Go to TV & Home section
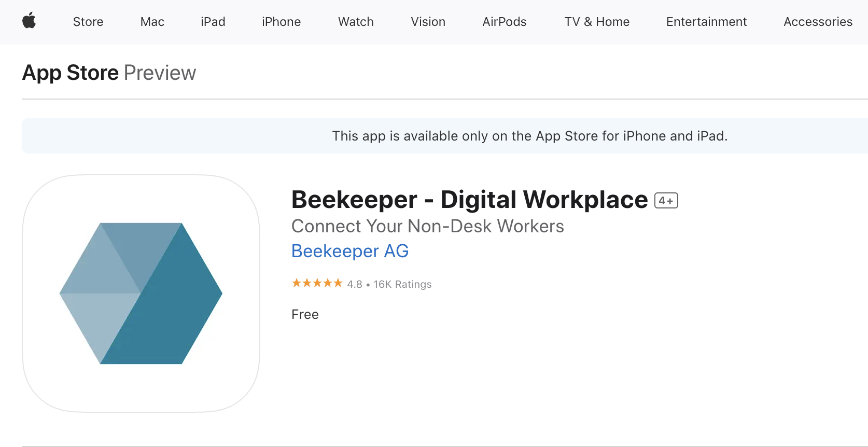The height and width of the screenshot is (447, 868). tap(597, 22)
